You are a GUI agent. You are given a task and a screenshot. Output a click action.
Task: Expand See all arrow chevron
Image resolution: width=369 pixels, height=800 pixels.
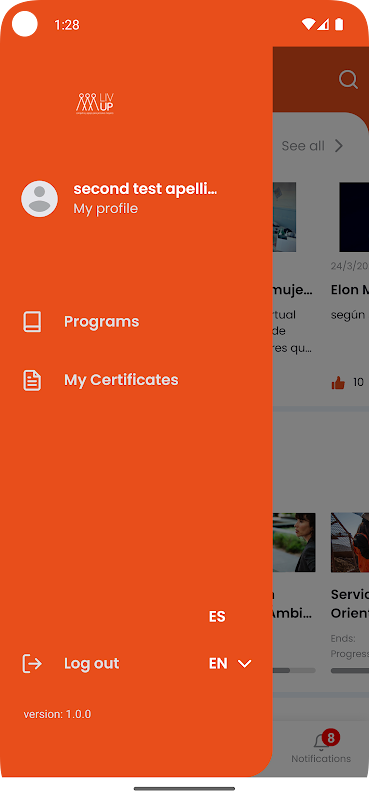click(x=339, y=146)
